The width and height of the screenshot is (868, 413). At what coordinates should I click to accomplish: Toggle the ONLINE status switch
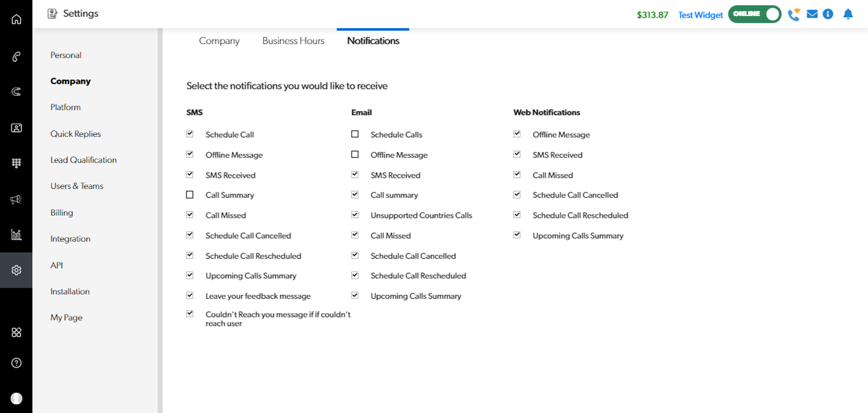pyautogui.click(x=754, y=14)
